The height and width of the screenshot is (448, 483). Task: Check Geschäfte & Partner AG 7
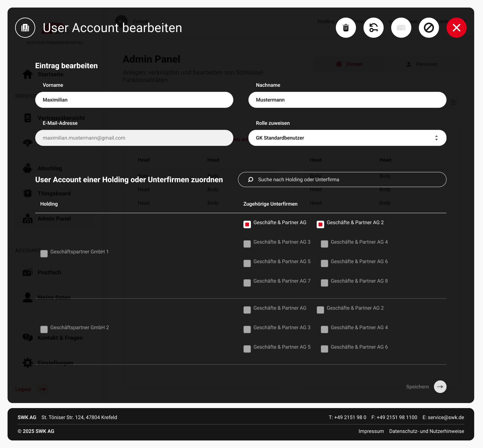tap(247, 283)
